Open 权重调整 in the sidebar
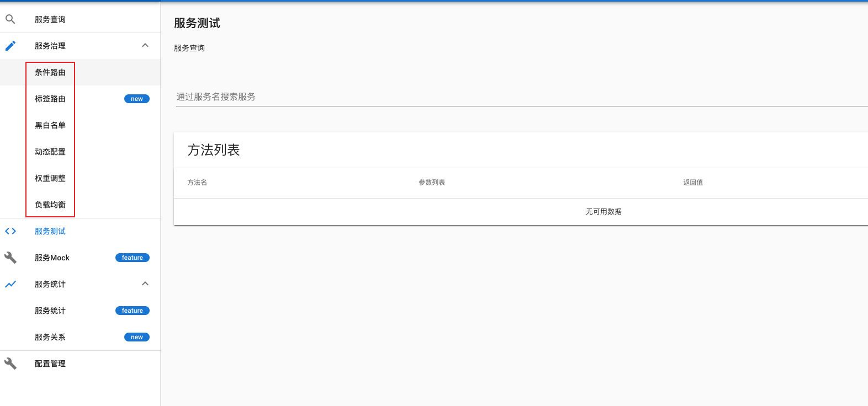The width and height of the screenshot is (868, 406). point(50,178)
